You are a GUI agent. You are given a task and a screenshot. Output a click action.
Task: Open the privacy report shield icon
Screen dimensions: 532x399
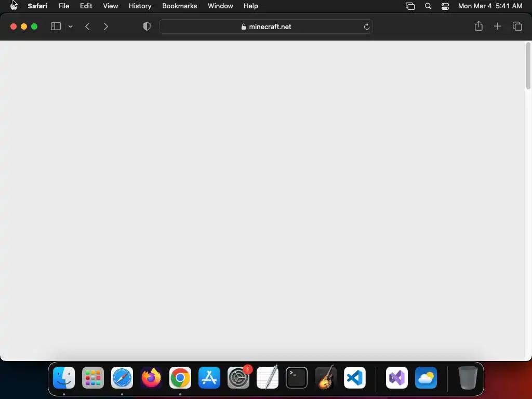point(147,26)
